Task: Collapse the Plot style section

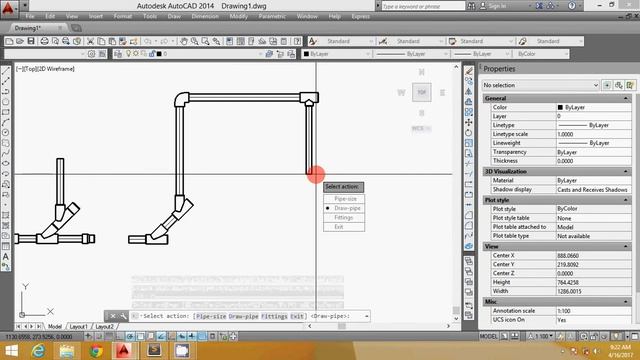Action: [625, 200]
